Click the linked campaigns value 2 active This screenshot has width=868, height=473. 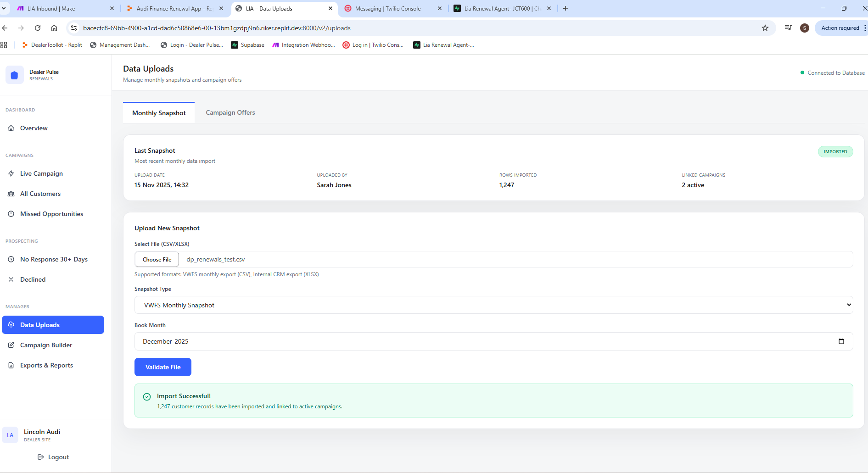(x=693, y=185)
